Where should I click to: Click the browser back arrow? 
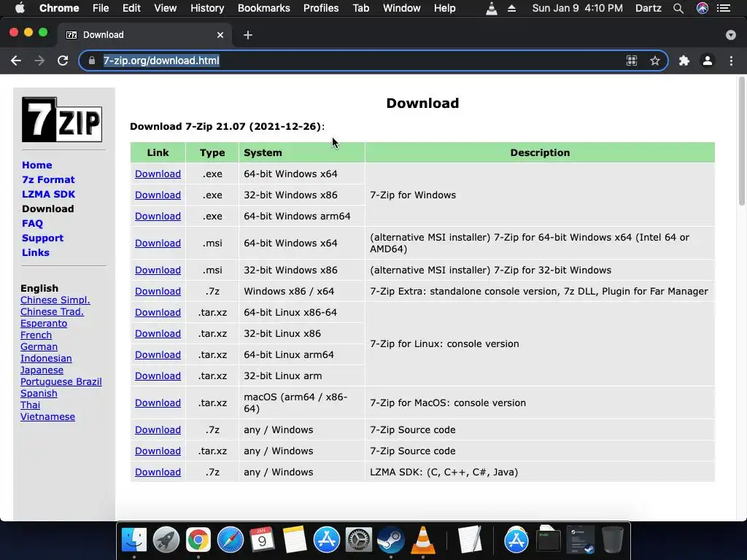pyautogui.click(x=16, y=61)
